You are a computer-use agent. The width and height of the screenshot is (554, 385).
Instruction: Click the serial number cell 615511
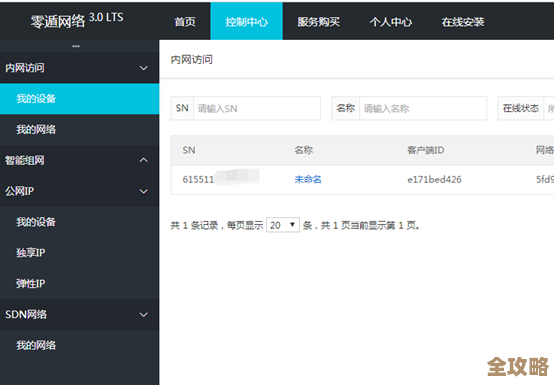click(x=198, y=180)
